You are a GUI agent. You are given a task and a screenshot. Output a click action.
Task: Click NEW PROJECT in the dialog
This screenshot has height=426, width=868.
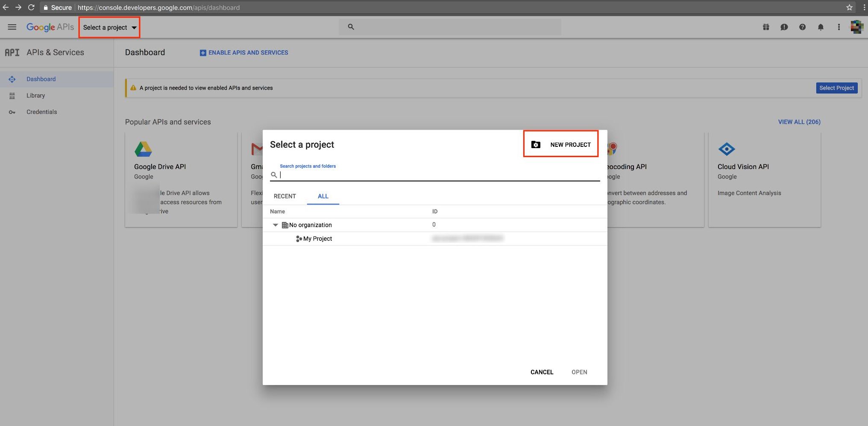(560, 144)
